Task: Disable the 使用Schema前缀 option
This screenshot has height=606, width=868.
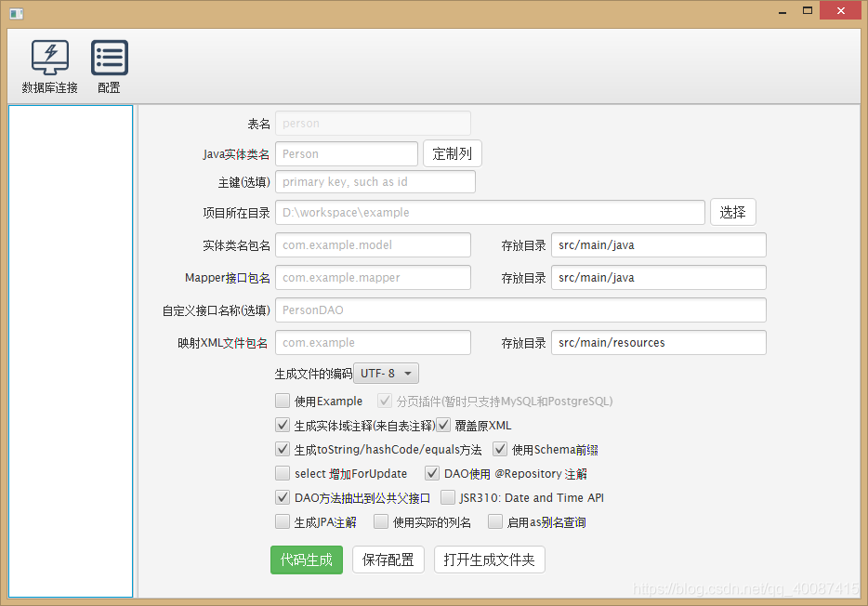Action: point(498,449)
